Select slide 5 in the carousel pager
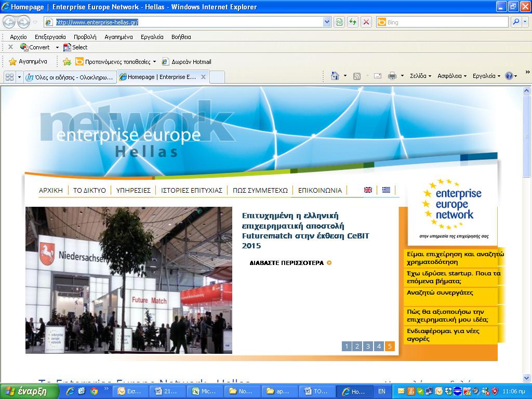 tap(390, 347)
